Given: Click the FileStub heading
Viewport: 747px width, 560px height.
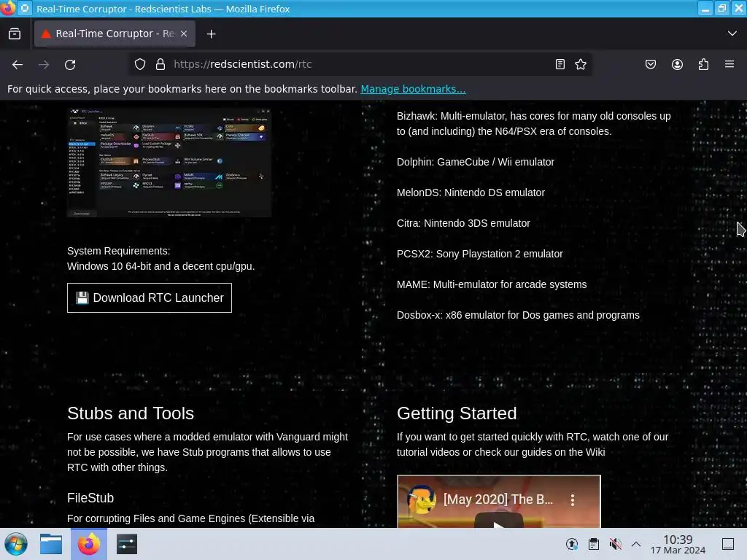Looking at the screenshot, I should tap(90, 497).
